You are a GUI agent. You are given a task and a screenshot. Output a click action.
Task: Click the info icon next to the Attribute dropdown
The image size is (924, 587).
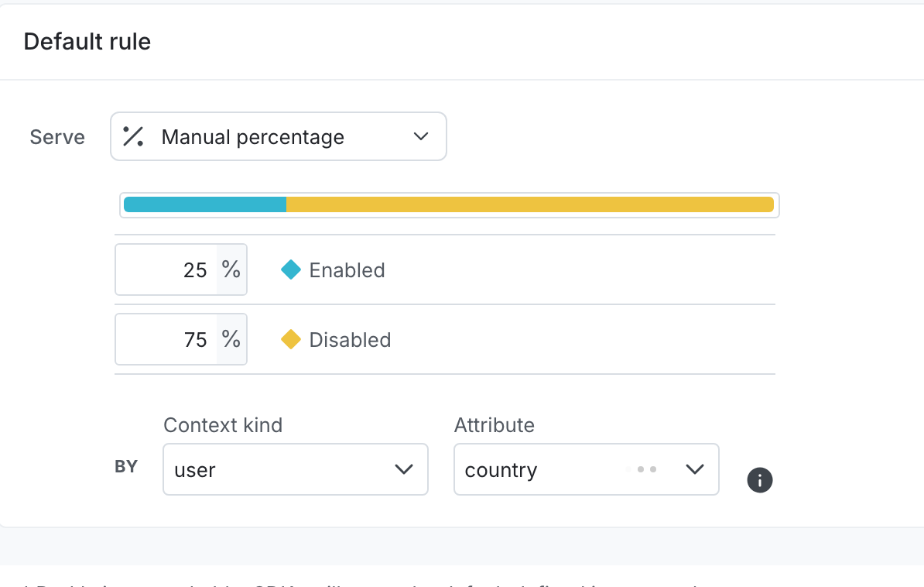759,480
